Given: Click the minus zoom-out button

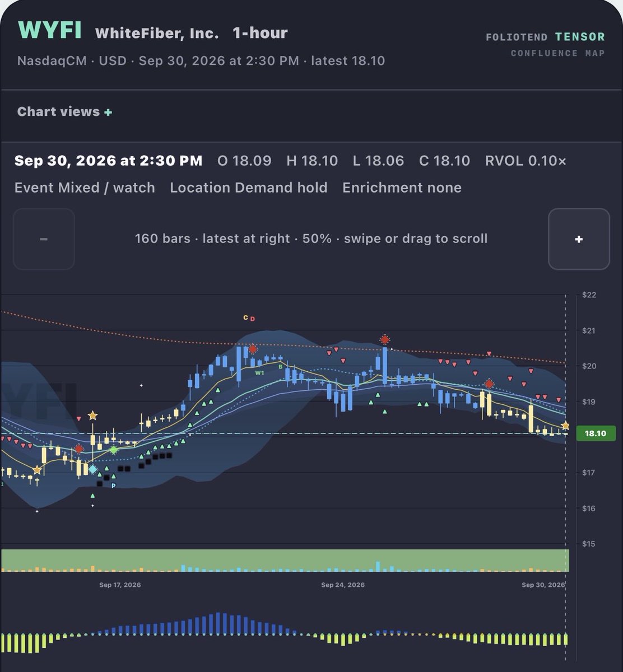Looking at the screenshot, I should click(44, 239).
